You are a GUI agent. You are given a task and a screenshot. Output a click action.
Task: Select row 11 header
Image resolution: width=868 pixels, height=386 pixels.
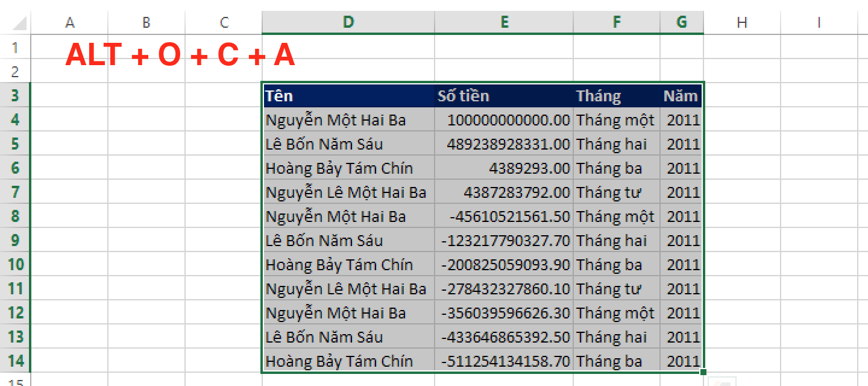point(15,288)
